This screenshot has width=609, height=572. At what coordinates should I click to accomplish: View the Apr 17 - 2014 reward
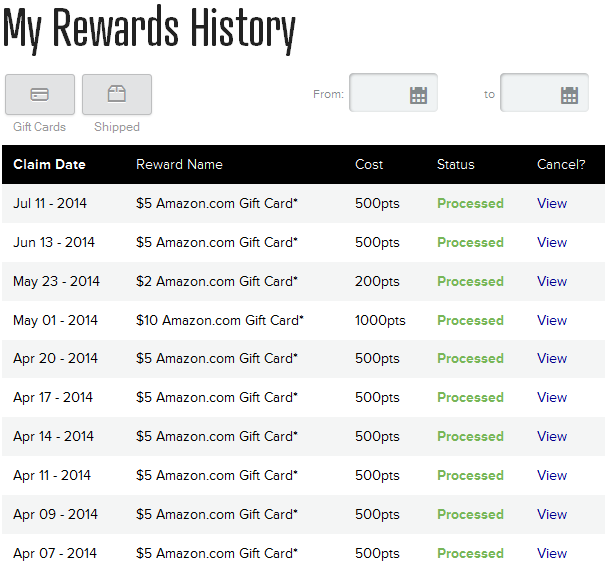click(552, 397)
